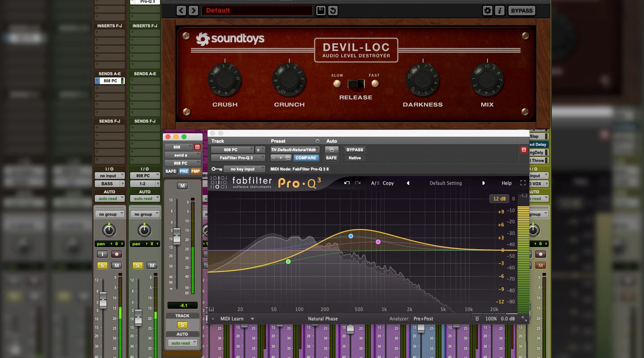This screenshot has height=358, width=644.
Task: Bypass the Devil-Loc plugin
Action: click(x=521, y=10)
